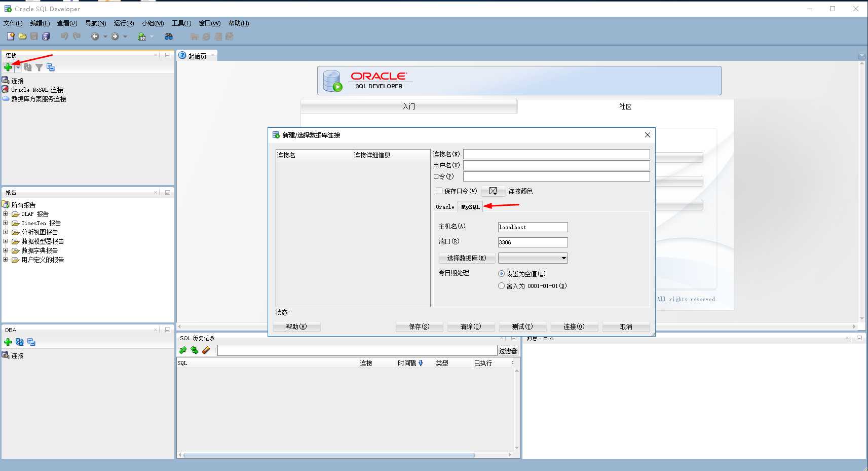Click green plus icon in DBA panel
Image resolution: width=868 pixels, height=471 pixels.
[x=8, y=342]
